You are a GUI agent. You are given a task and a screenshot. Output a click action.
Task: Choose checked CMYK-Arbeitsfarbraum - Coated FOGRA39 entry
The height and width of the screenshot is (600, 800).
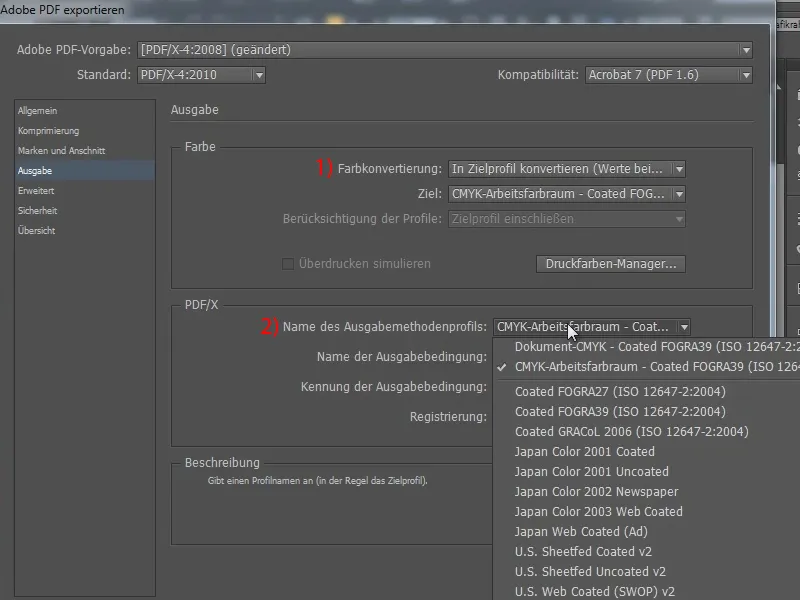click(x=646, y=367)
